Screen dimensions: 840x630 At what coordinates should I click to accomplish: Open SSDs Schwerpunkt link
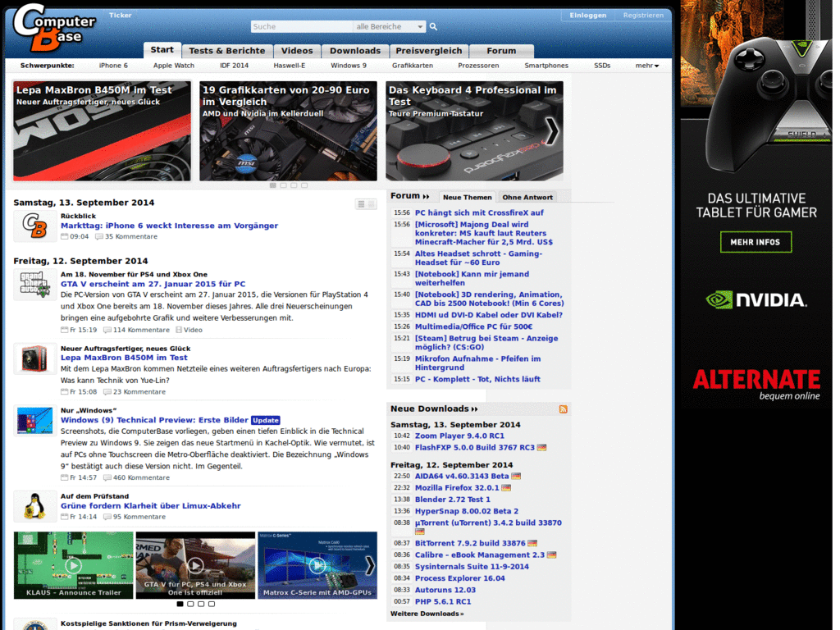pyautogui.click(x=602, y=66)
